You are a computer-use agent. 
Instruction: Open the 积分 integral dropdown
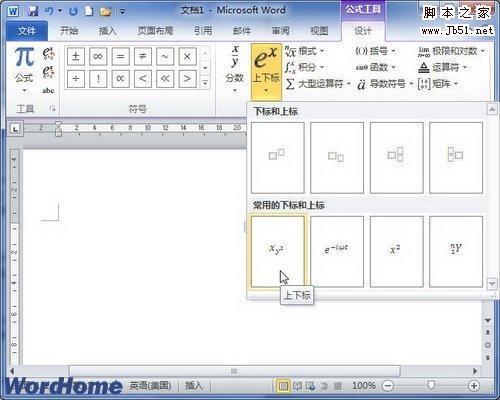(304, 67)
